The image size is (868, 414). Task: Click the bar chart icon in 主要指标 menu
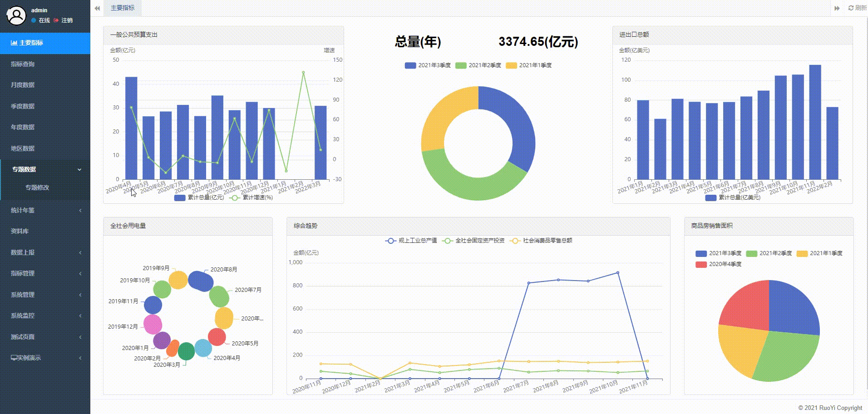14,43
